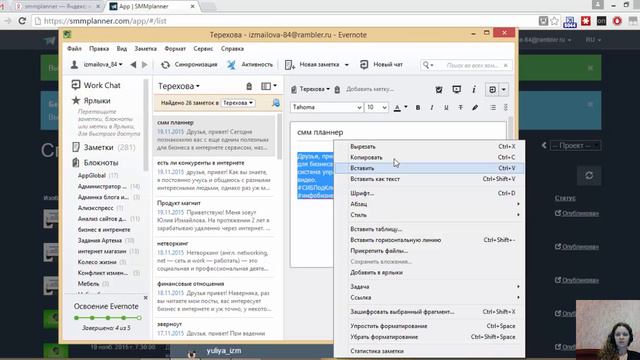Click the Sync icon in Evernote toolbar
640x360 pixels.
click(x=165, y=64)
